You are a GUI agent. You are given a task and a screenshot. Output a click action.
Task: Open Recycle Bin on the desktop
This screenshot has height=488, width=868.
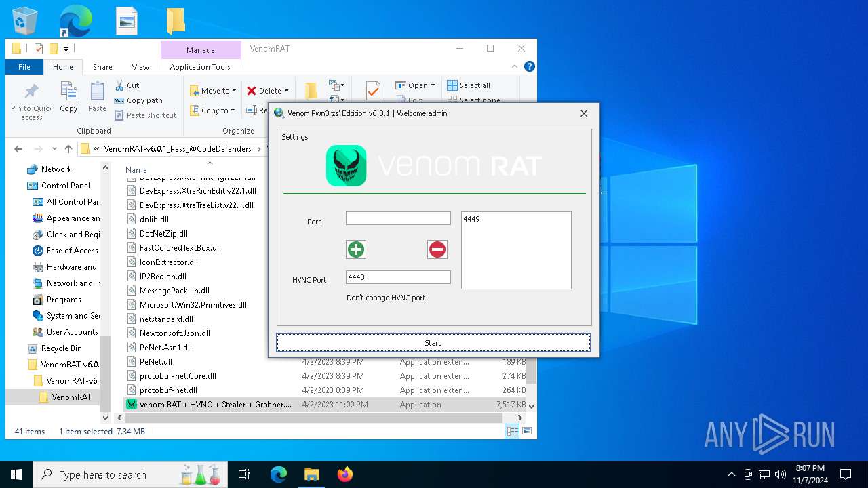(25, 21)
